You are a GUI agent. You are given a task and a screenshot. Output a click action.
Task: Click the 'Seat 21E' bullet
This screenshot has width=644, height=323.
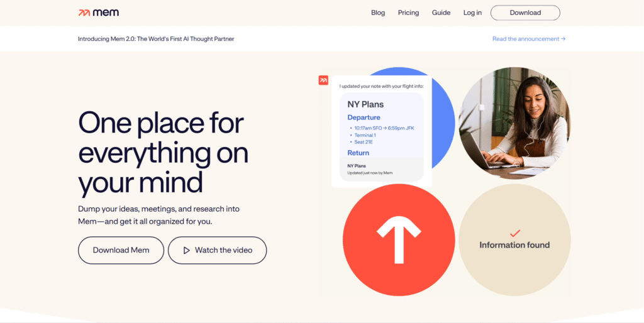point(364,142)
